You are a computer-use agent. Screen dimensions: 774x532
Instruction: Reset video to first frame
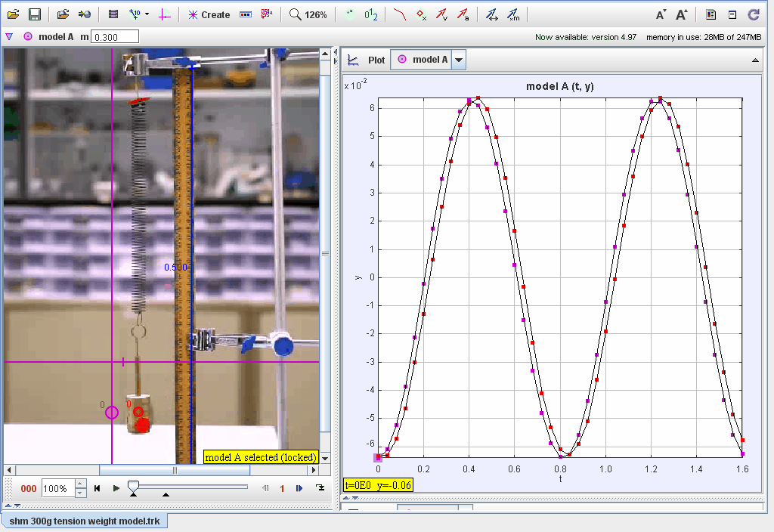(x=98, y=488)
